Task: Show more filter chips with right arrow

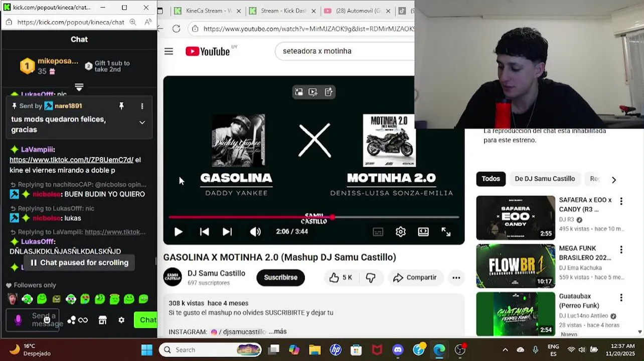Action: [613, 179]
